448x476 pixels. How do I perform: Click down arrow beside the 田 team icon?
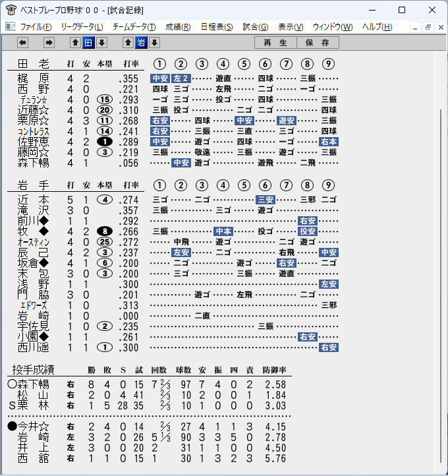pyautogui.click(x=102, y=43)
